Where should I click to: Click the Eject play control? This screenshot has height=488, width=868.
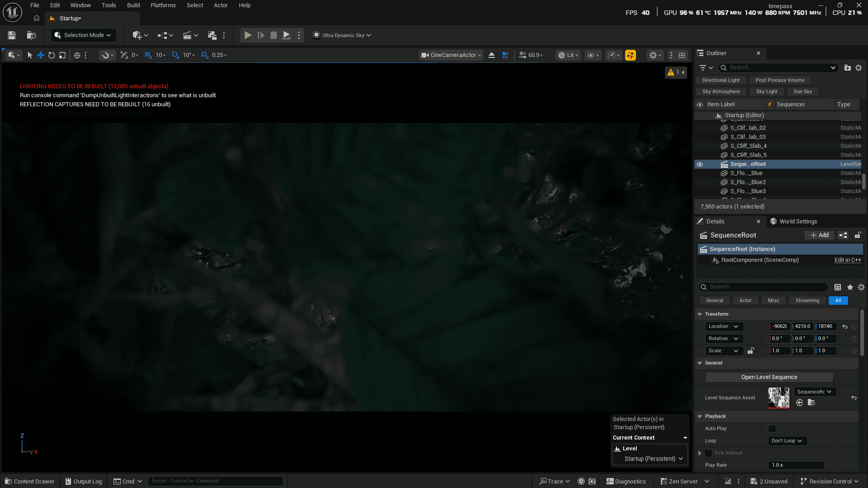286,35
